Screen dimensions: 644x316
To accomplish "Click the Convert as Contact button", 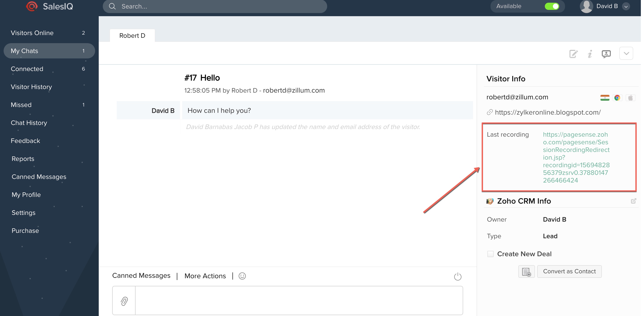I will click(569, 271).
